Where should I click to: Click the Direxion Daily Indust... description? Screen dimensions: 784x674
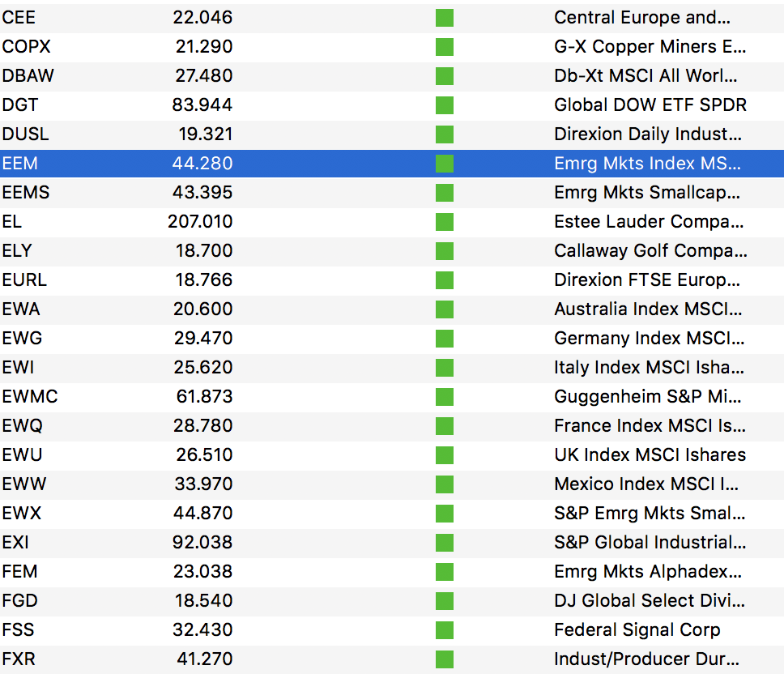[x=647, y=134]
